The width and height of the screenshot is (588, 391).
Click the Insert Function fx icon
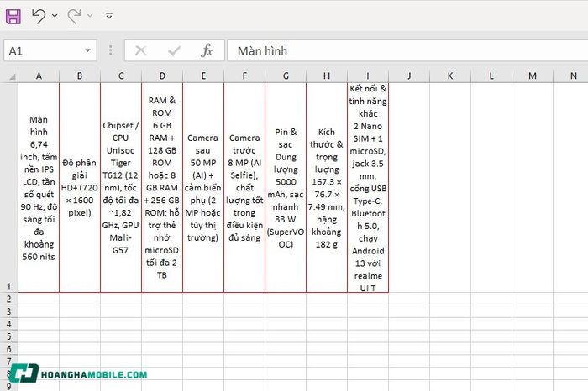(207, 50)
